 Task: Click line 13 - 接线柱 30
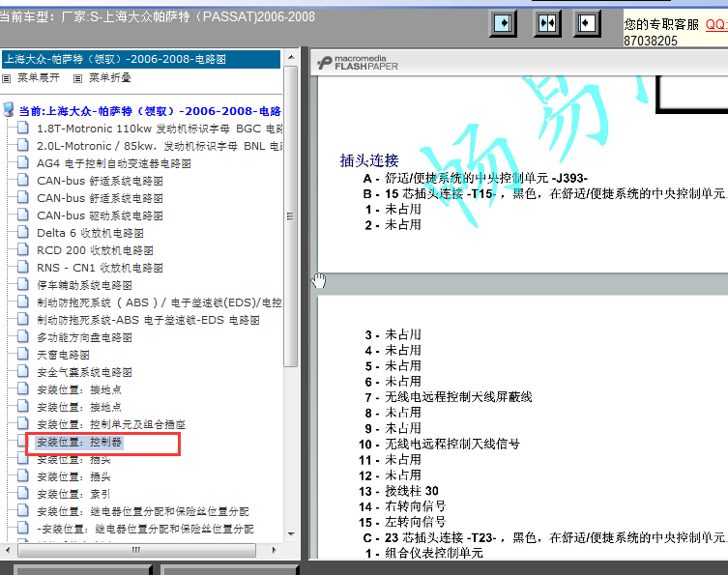[399, 491]
